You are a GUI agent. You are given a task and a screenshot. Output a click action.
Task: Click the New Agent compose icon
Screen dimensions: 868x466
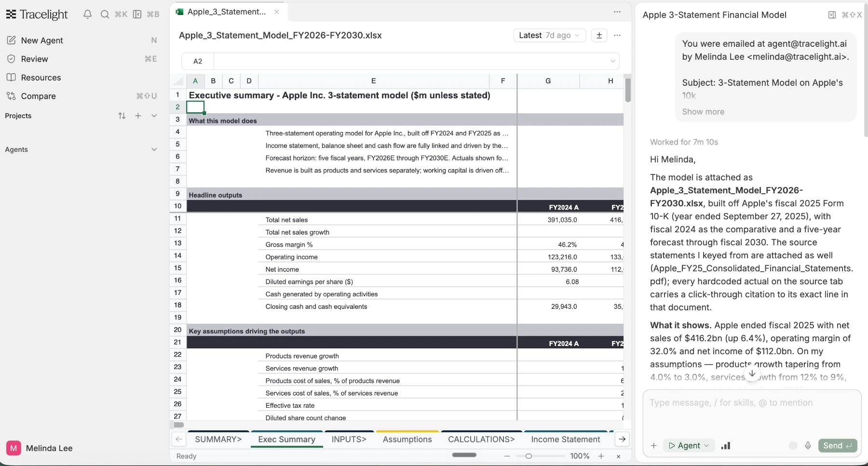click(11, 40)
